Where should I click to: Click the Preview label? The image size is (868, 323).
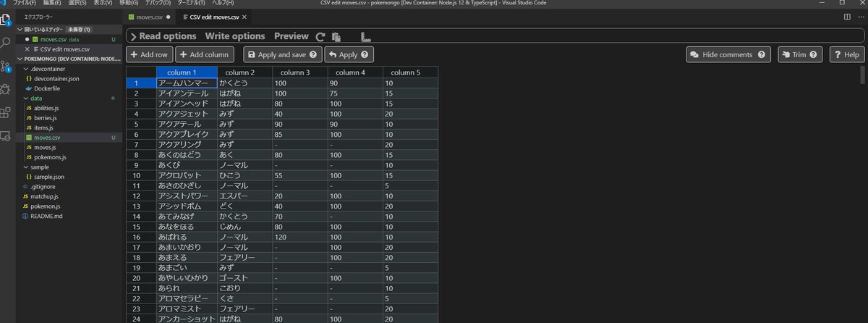tap(292, 35)
